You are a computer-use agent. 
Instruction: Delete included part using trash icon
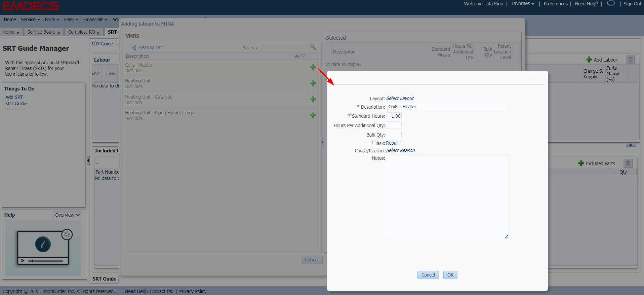628,163
